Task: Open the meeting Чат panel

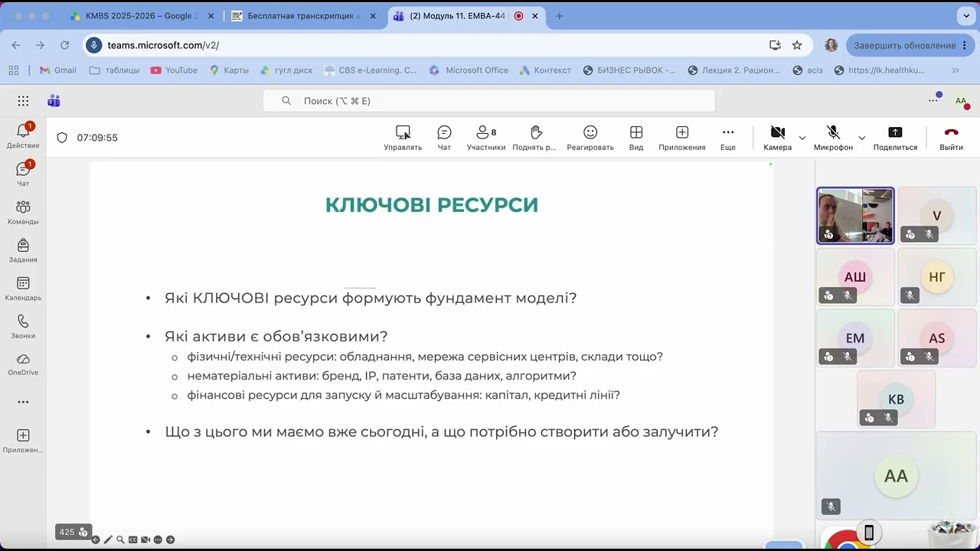Action: click(444, 138)
